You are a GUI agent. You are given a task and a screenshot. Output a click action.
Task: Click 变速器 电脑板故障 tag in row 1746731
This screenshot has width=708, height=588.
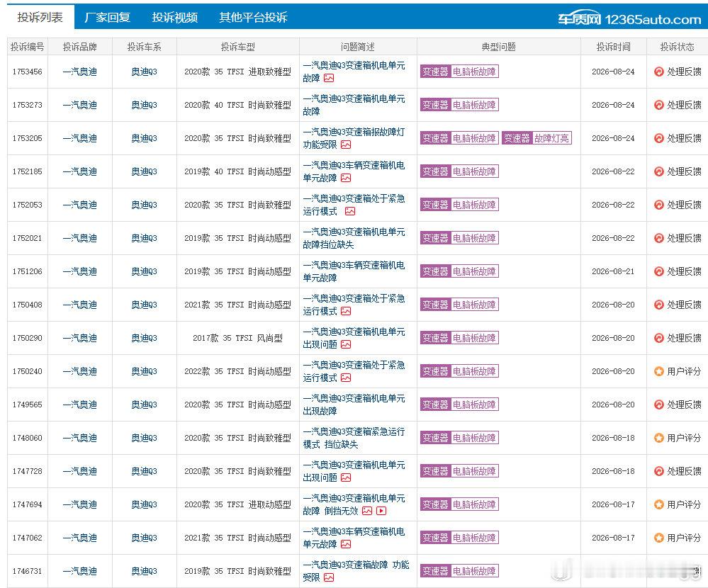[459, 571]
